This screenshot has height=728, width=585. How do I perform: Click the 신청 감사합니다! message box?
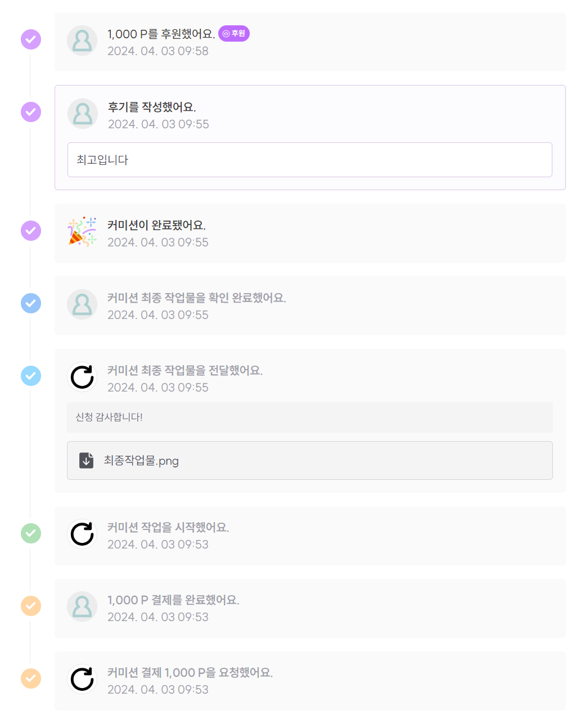(x=309, y=417)
